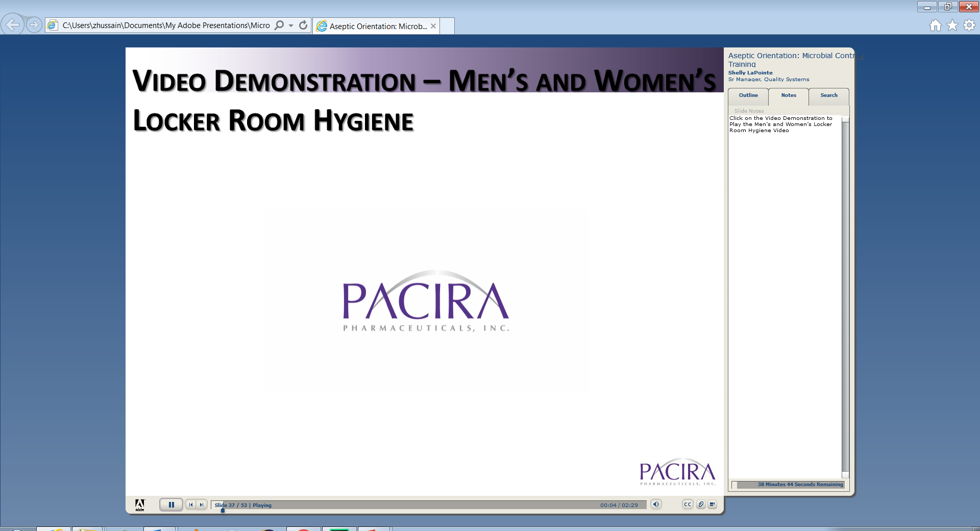The width and height of the screenshot is (980, 531).
Task: Click presenter name Shelly LaPointe
Action: (750, 73)
